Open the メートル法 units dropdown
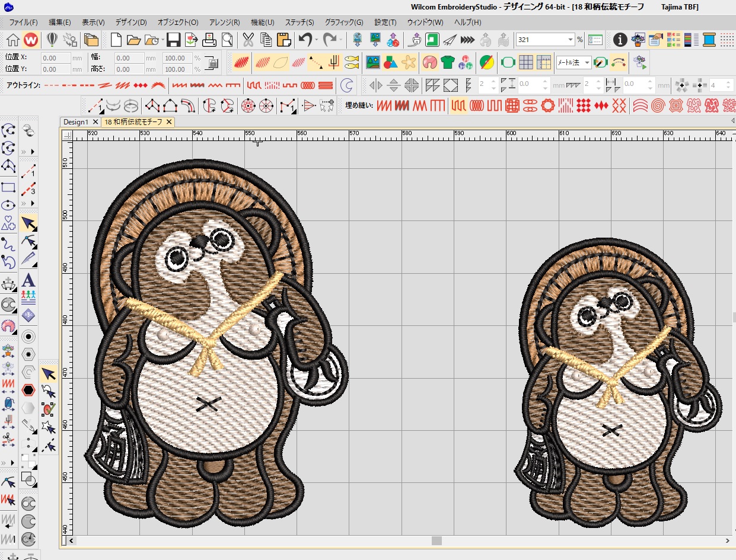 tap(587, 62)
